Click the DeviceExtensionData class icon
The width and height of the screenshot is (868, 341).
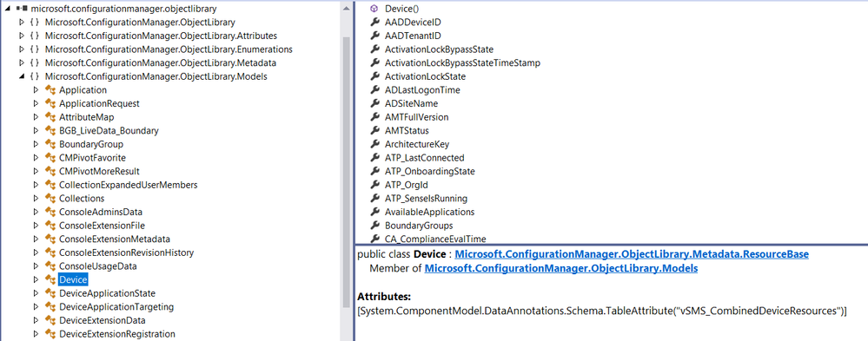coord(50,320)
